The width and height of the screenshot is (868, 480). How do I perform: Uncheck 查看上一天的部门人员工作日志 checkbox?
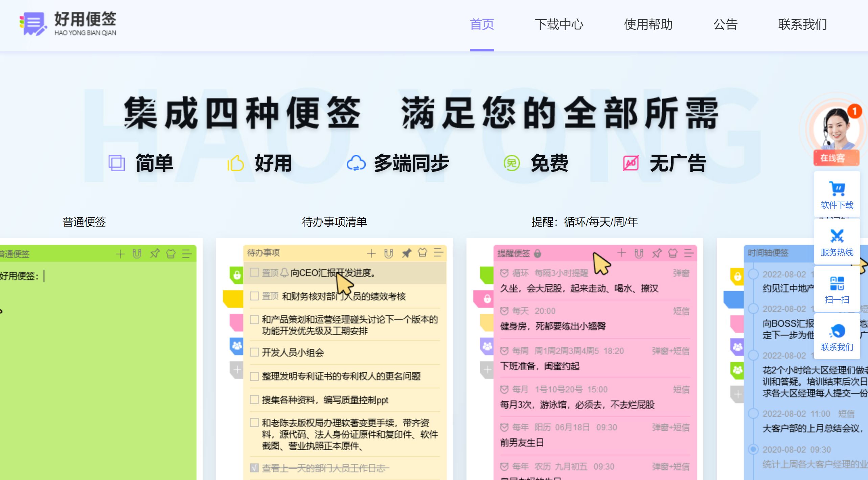click(254, 468)
